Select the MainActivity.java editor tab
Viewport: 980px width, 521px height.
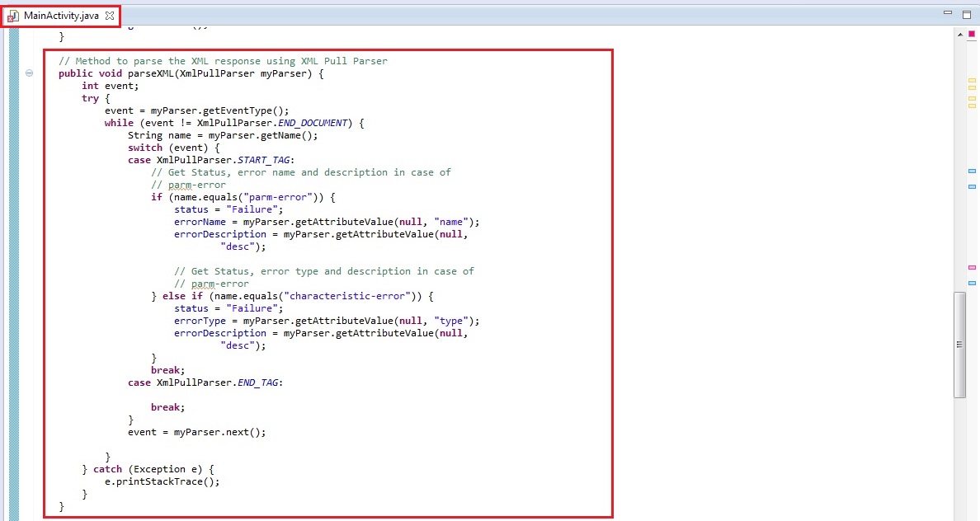point(60,16)
